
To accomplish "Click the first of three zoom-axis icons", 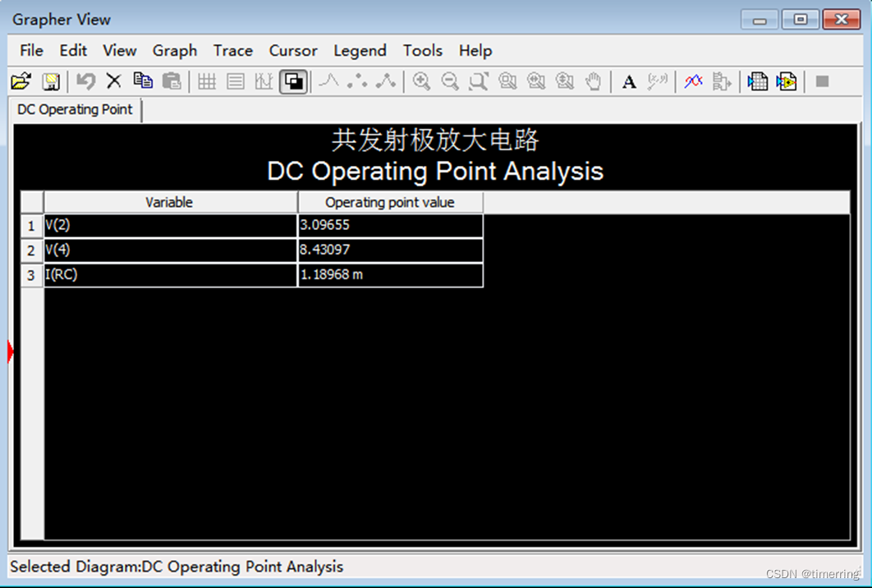I will point(507,82).
